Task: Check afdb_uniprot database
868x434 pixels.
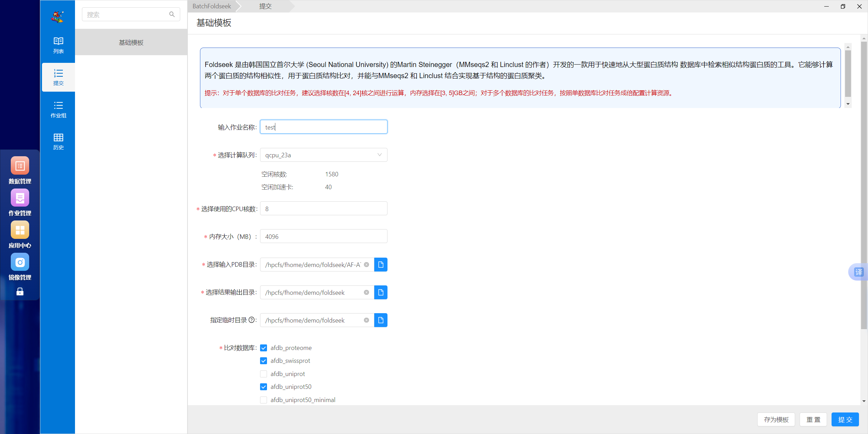Action: pyautogui.click(x=264, y=374)
